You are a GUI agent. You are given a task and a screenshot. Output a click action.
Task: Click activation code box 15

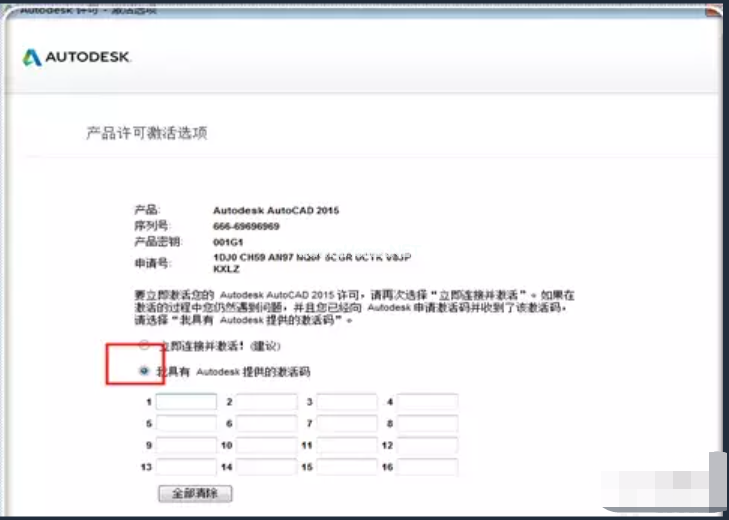pos(347,467)
